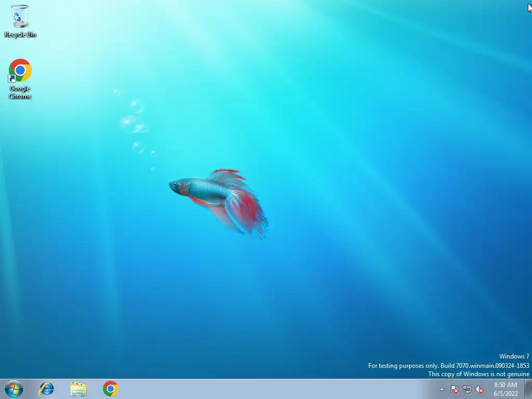Select the Google Chrome desktop shortcut
Image resolution: width=532 pixels, height=399 pixels.
coord(20,79)
